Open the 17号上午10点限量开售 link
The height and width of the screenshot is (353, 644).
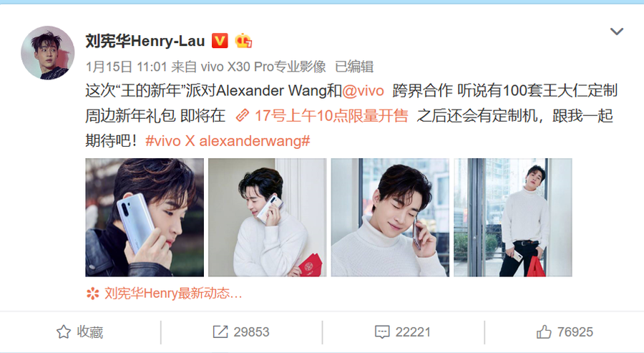(331, 116)
